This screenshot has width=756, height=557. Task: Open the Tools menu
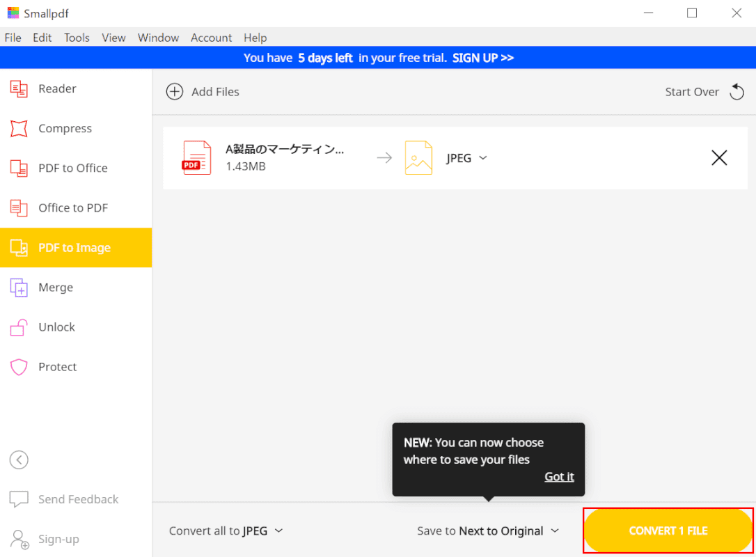(x=77, y=38)
